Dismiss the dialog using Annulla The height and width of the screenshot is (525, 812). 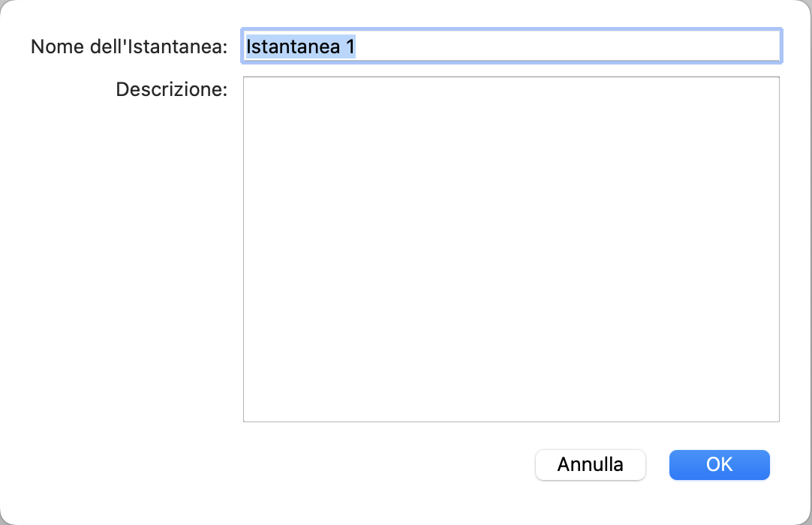pos(590,464)
